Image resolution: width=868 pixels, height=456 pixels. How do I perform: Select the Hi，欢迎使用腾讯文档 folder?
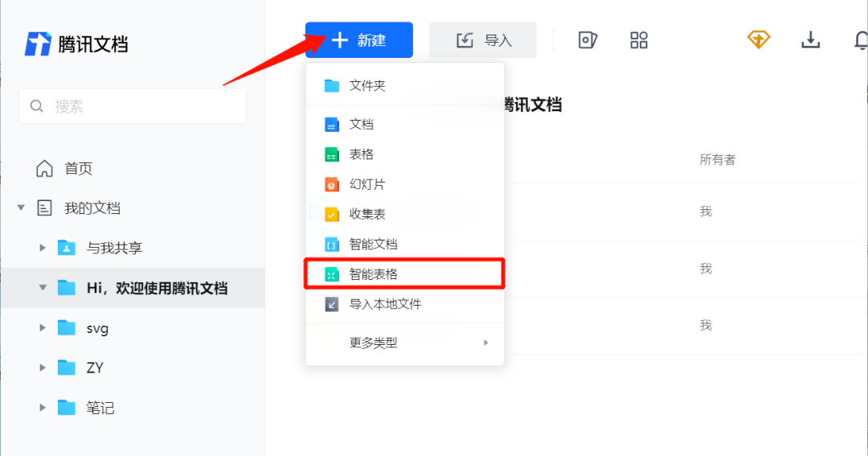(133, 288)
